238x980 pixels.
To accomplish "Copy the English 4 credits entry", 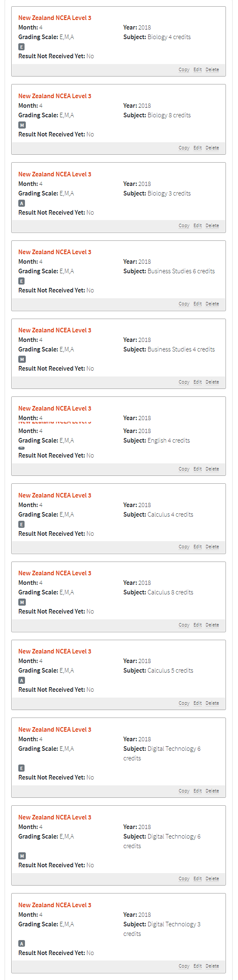I will click(184, 469).
